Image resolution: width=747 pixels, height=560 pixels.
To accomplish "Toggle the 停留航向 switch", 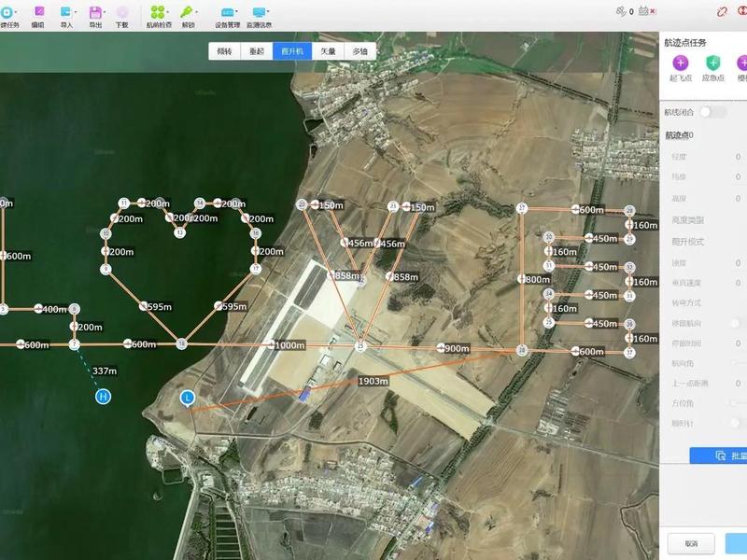I will coord(739,323).
